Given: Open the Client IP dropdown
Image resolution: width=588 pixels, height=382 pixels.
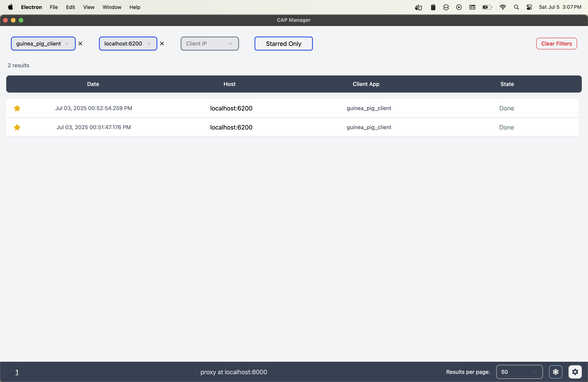Looking at the screenshot, I should [x=209, y=44].
